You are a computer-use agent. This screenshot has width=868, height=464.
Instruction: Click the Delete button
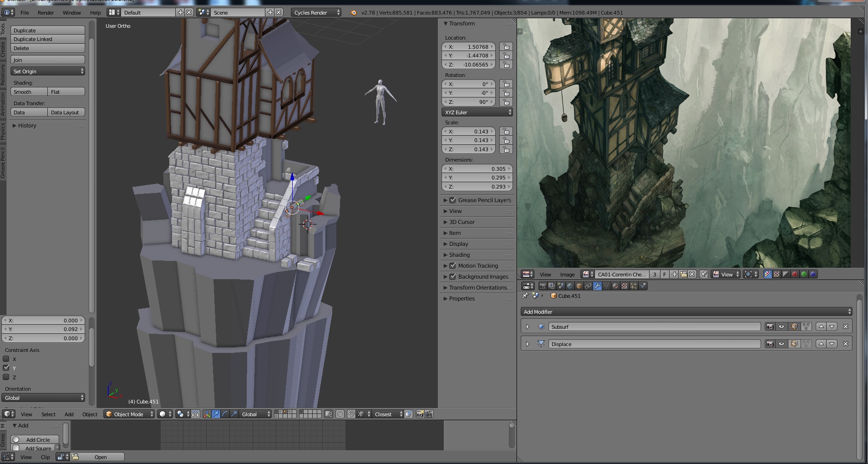47,48
